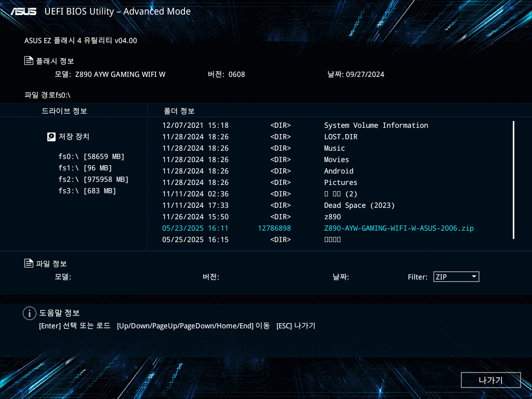Click the ASUS logo

(x=23, y=11)
